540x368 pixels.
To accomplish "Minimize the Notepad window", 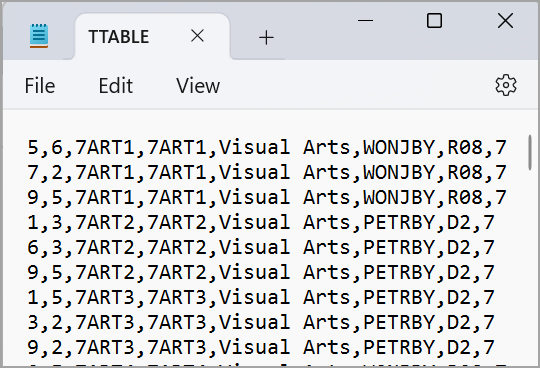I will tap(365, 21).
